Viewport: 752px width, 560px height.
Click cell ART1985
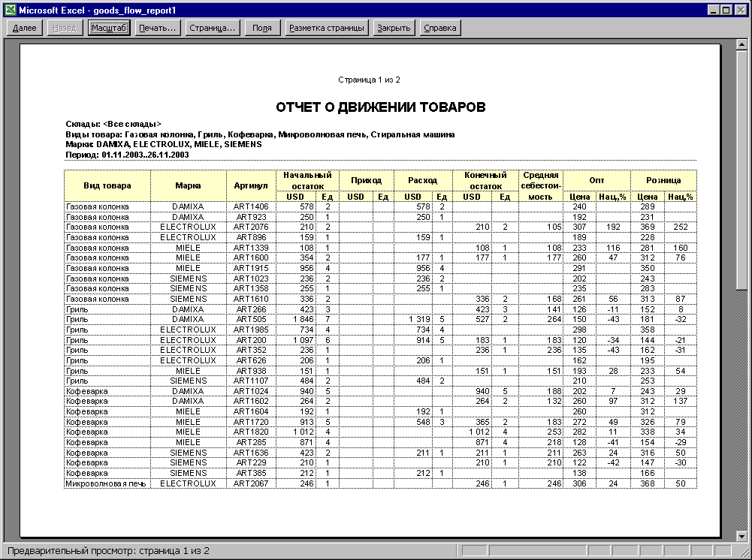tap(251, 330)
